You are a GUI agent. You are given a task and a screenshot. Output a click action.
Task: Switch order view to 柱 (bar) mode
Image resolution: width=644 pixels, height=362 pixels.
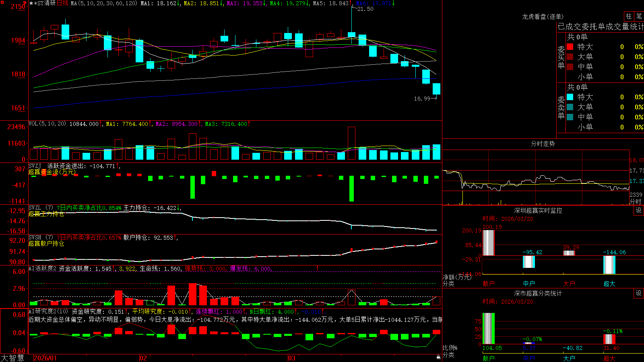[x=629, y=16]
